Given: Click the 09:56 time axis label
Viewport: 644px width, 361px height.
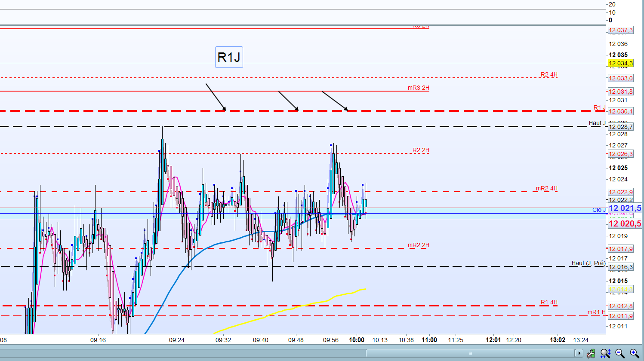Looking at the screenshot, I should coord(331,340).
